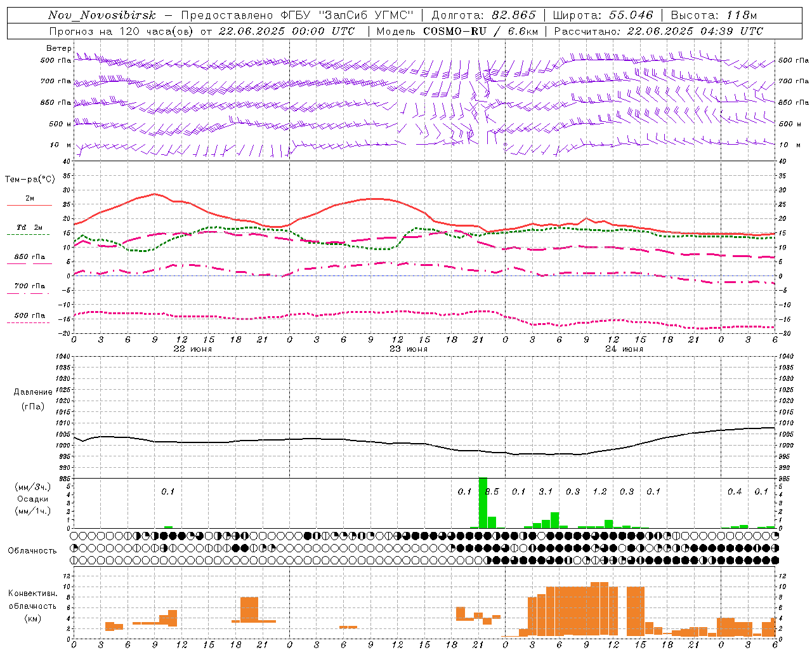Click the '22 июня' date label

click(193, 349)
